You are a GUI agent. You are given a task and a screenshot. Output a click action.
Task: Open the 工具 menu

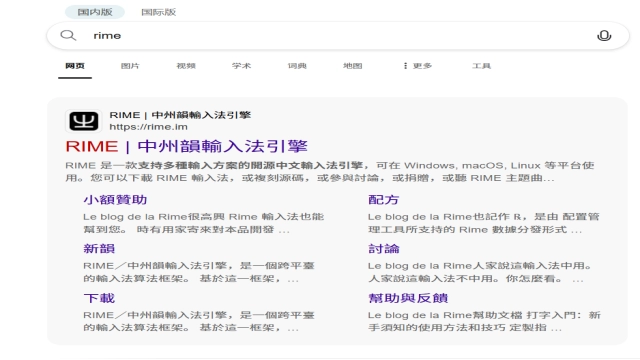point(481,66)
